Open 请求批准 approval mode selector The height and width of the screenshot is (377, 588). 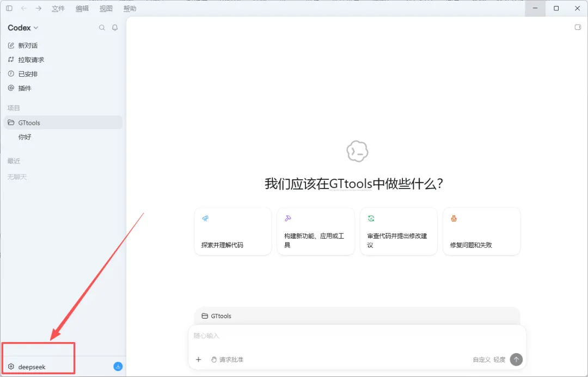coord(227,360)
